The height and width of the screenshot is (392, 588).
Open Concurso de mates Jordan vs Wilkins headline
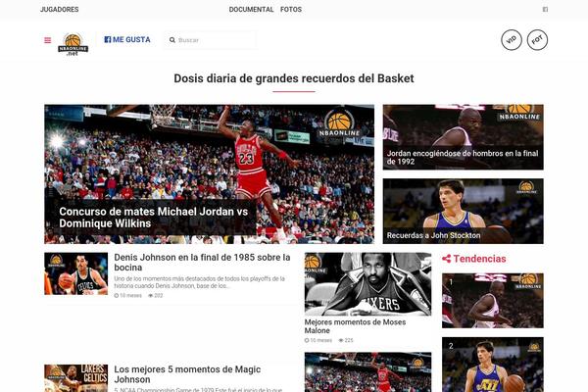154,218
